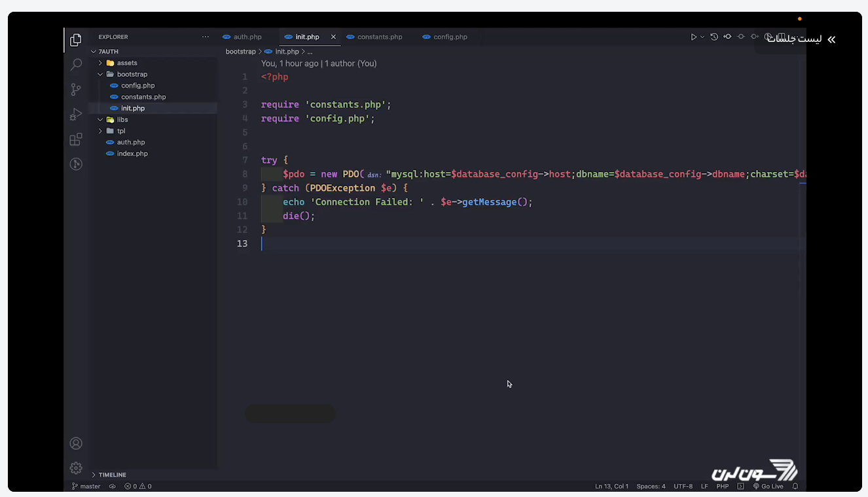Click the $pdo variable on line 8
The image size is (868, 497).
[x=294, y=175]
